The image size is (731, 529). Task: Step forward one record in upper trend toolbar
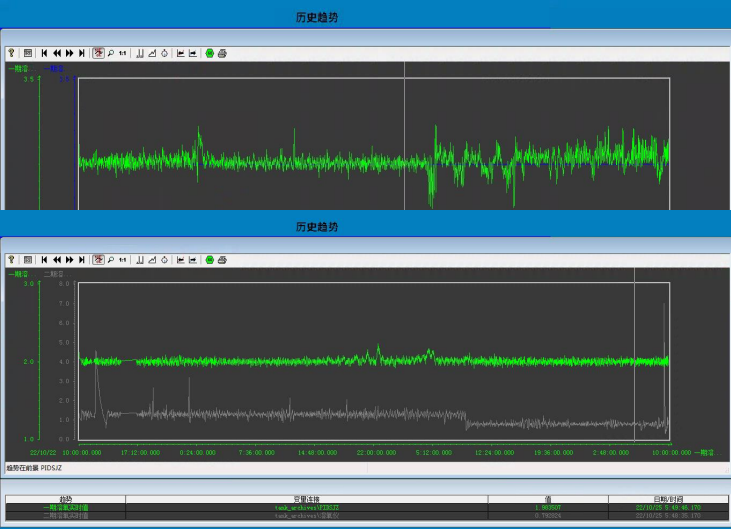click(x=69, y=53)
